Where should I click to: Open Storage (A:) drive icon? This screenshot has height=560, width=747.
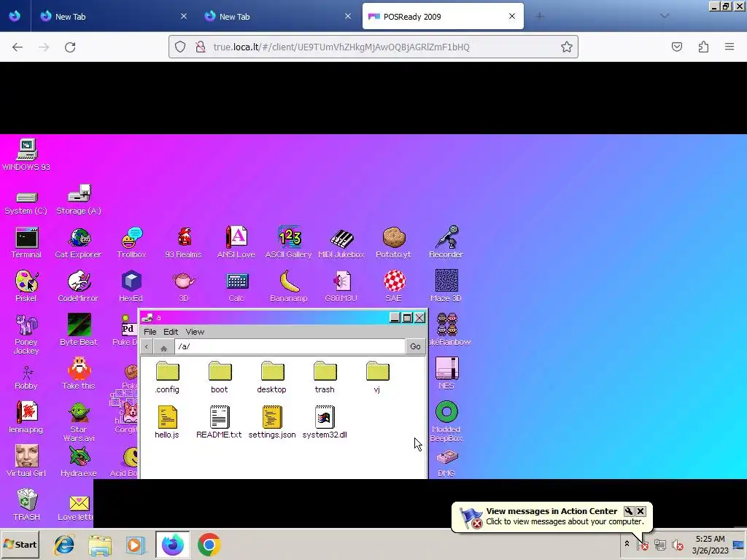tap(79, 200)
